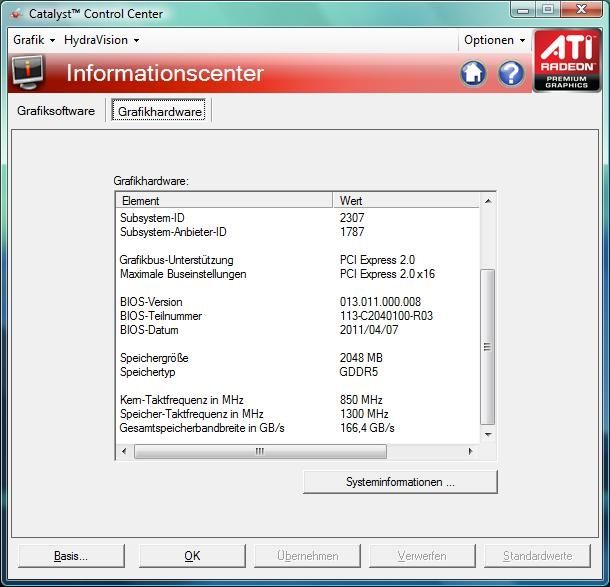610x587 pixels.
Task: Minimize the Catalyst Control Center window
Action: point(523,9)
